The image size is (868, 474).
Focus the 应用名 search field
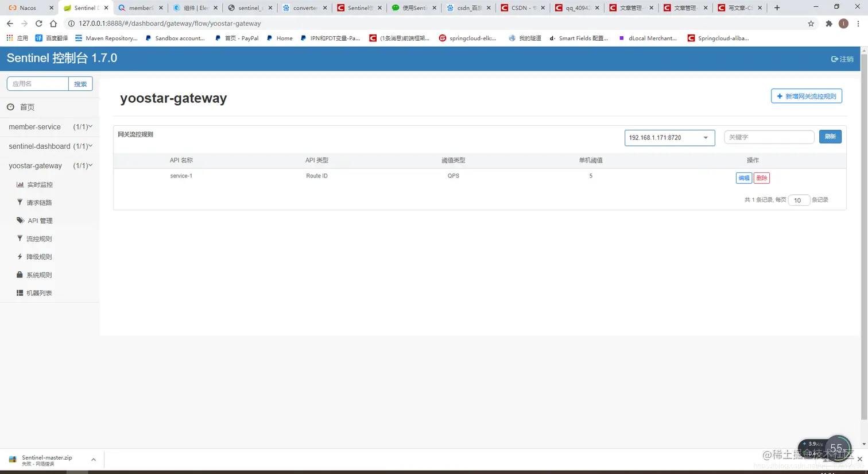(x=38, y=84)
